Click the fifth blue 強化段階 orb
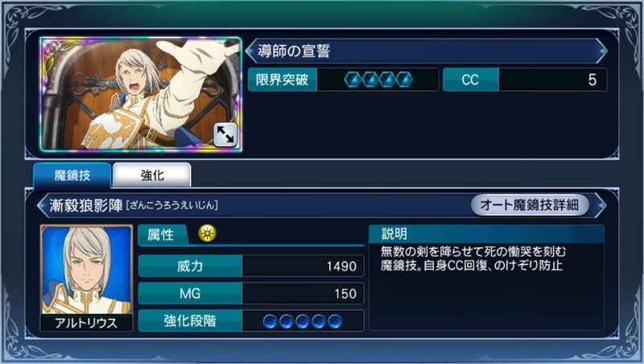The image size is (644, 364). coord(335,321)
